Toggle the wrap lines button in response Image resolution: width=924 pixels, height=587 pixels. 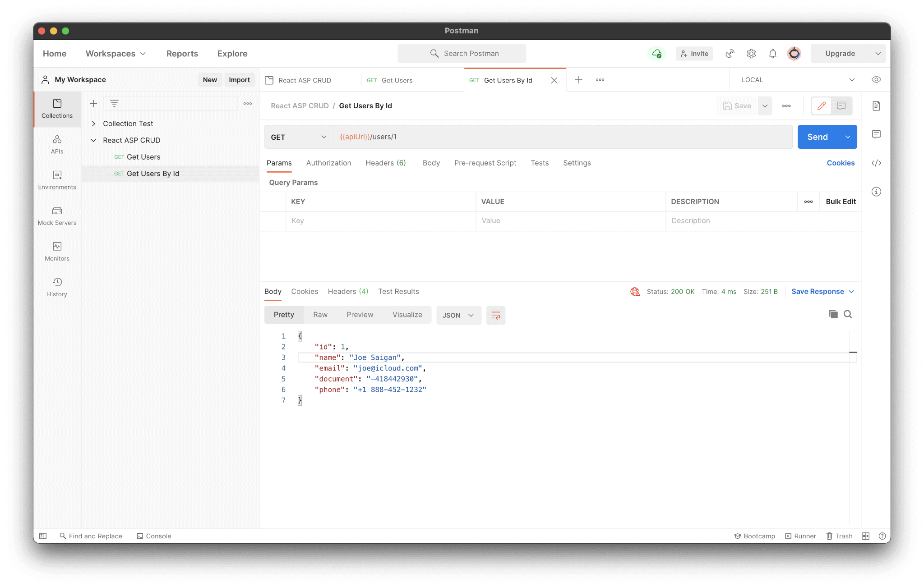coord(496,315)
